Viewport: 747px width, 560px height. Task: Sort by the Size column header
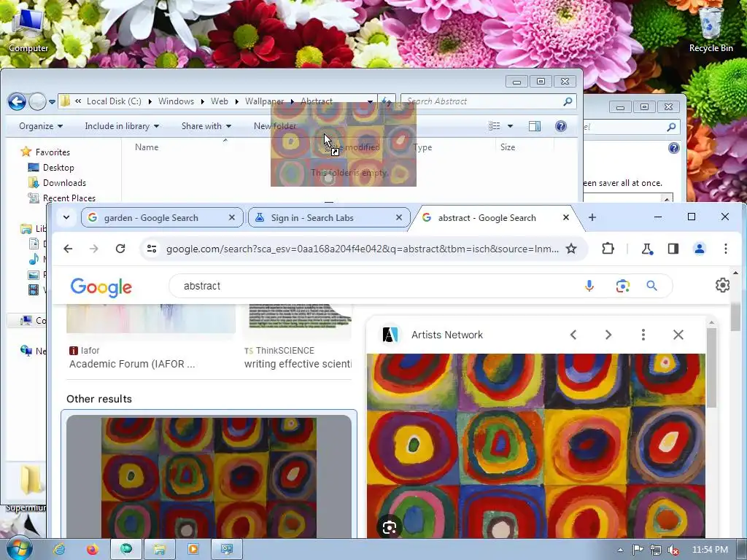[x=508, y=147]
